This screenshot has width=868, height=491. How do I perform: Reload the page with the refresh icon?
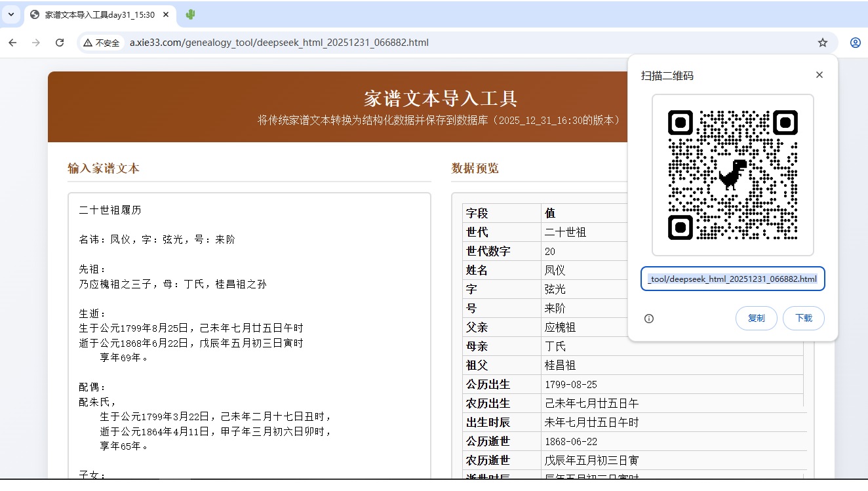tap(60, 43)
